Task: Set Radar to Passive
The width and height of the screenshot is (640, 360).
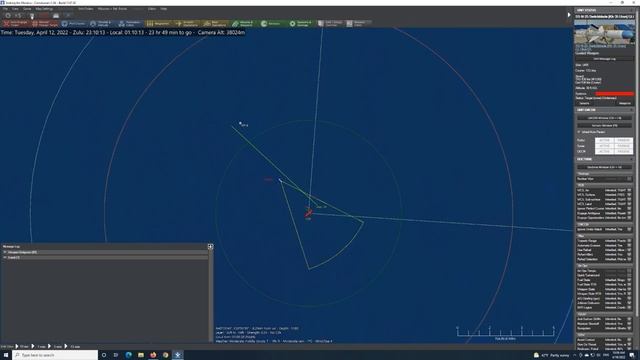Action: 623,140
